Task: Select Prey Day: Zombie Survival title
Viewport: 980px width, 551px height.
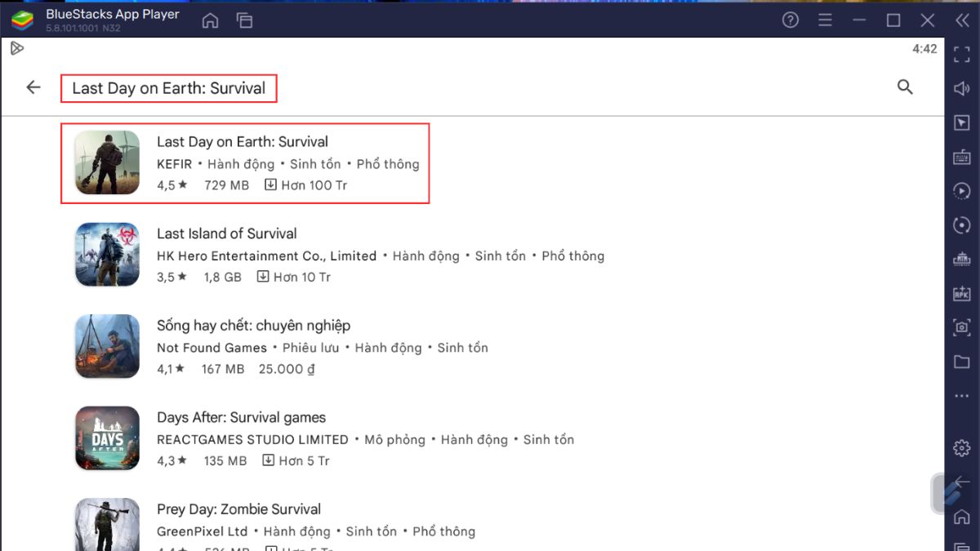Action: tap(239, 509)
